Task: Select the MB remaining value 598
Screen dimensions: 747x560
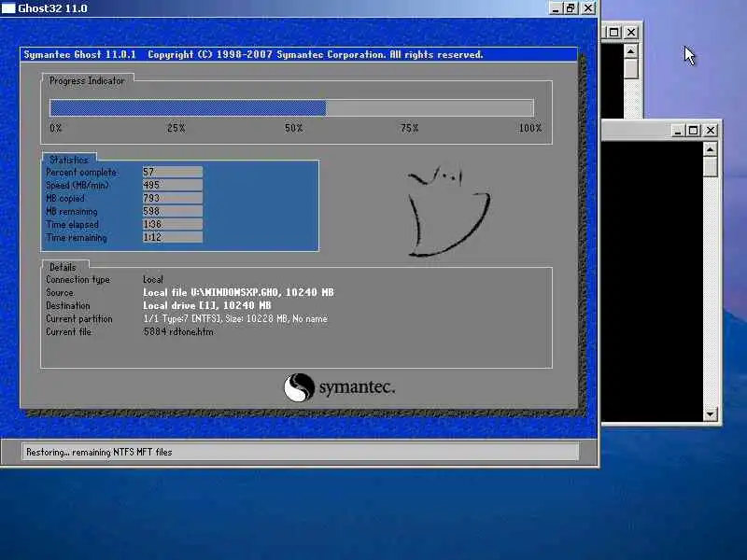Action: point(173,211)
